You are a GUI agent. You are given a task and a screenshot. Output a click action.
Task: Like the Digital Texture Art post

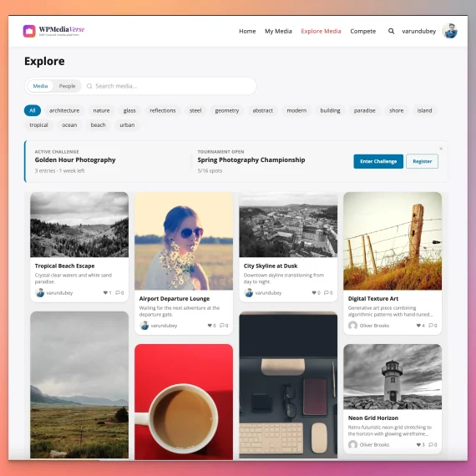click(x=418, y=326)
